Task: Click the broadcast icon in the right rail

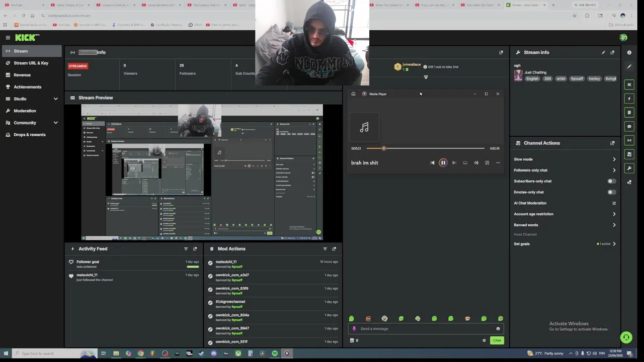Action: (x=629, y=140)
